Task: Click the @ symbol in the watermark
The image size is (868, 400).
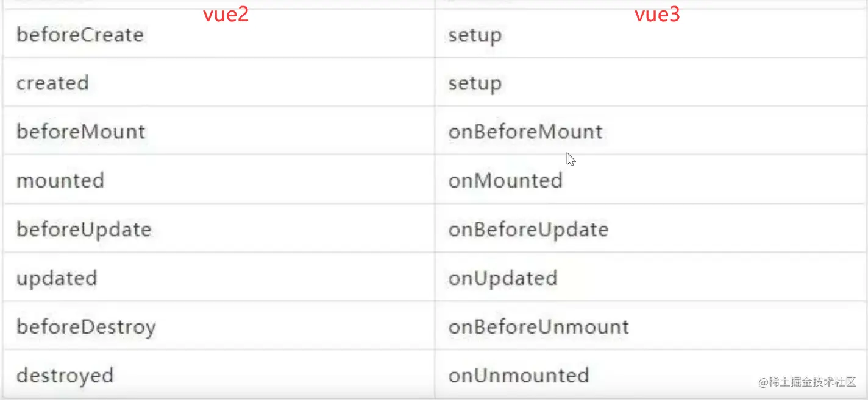Action: click(764, 382)
